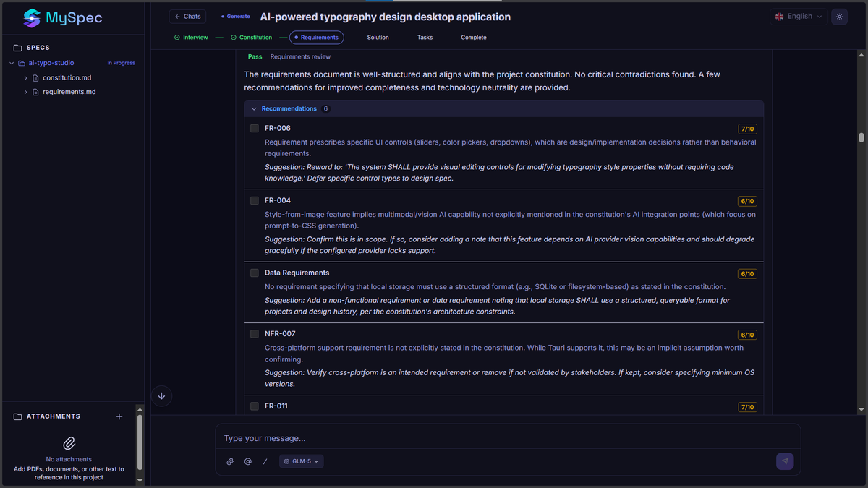Viewport: 868px width, 488px height.
Task: Click the MySpec logo icon
Action: [x=32, y=18]
